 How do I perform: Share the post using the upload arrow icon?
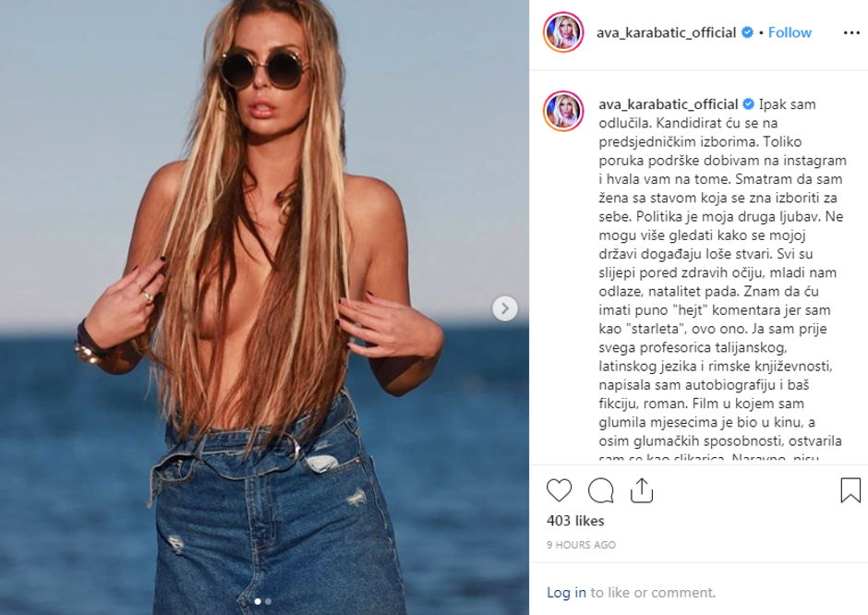click(642, 490)
